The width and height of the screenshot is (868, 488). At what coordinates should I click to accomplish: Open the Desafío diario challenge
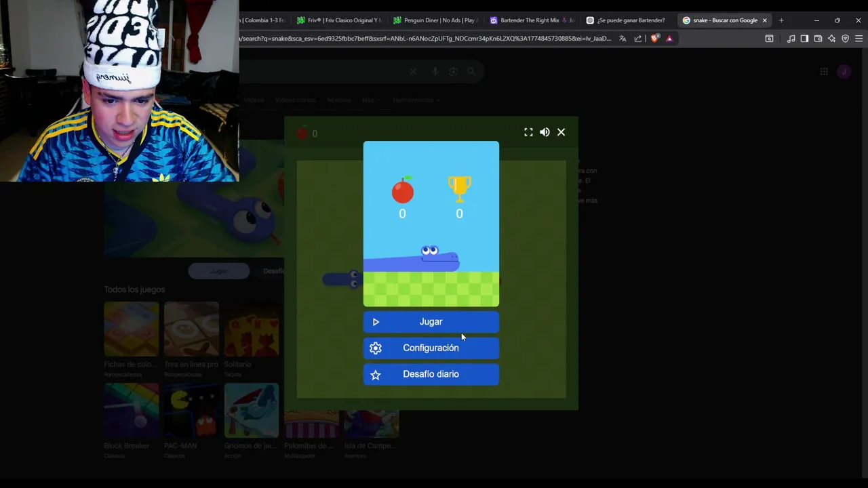pyautogui.click(x=431, y=374)
